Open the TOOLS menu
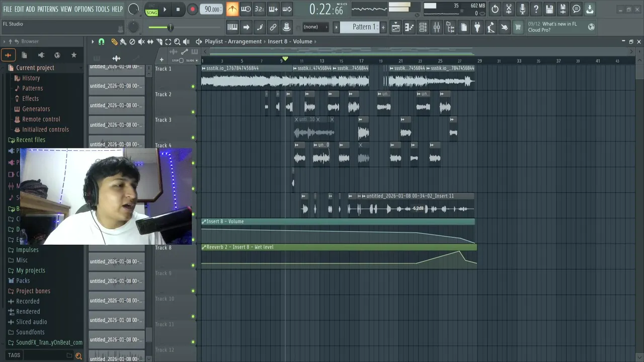This screenshot has height=362, width=644. [x=103, y=9]
